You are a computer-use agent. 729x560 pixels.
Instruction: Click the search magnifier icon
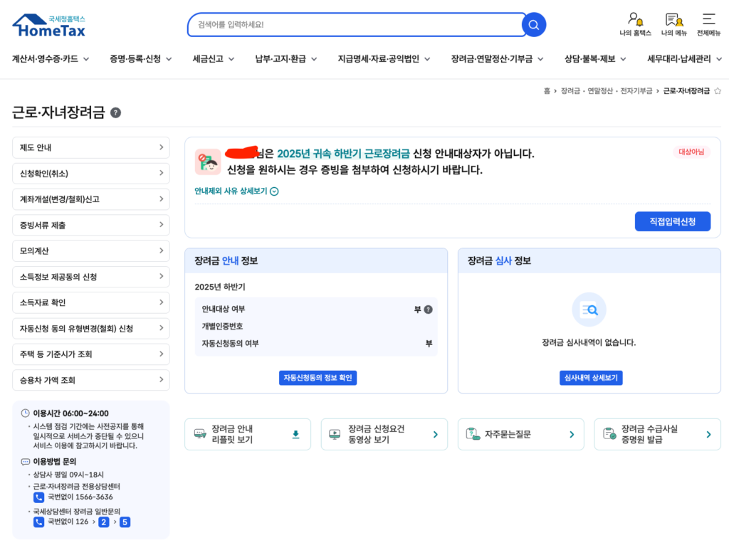point(533,24)
